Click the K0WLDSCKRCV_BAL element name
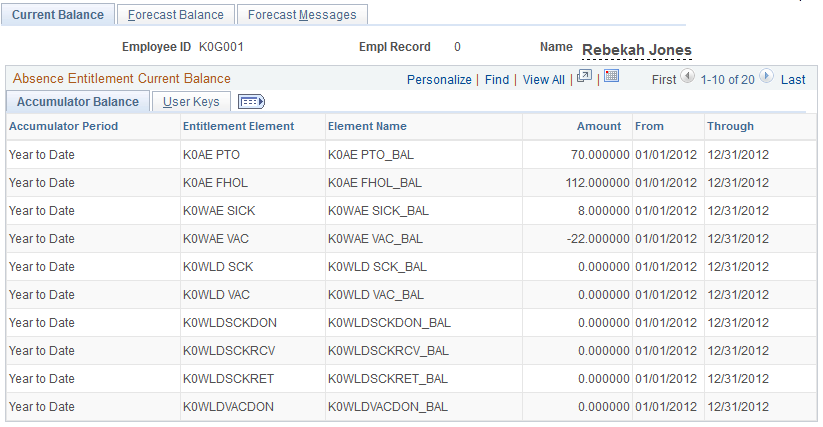823x427 pixels. (388, 350)
